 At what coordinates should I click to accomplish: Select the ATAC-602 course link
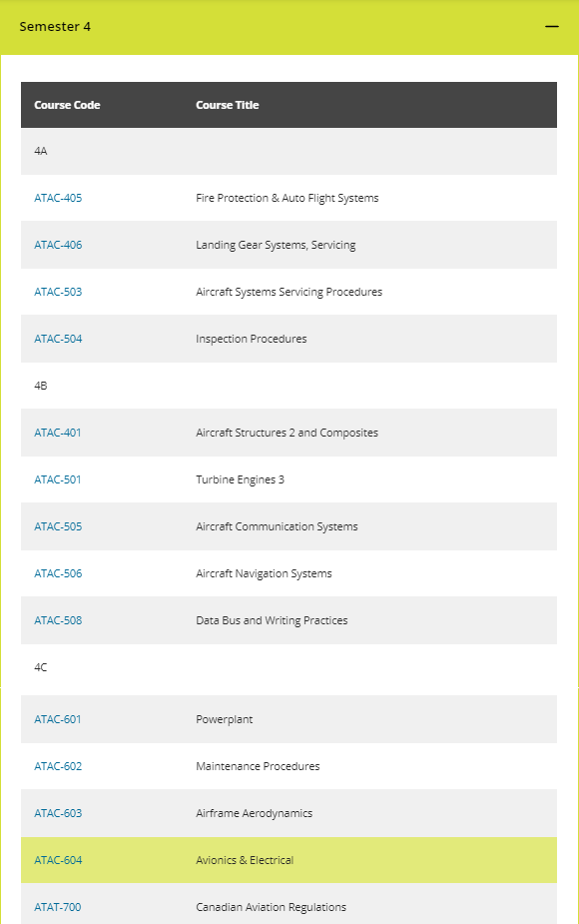point(58,766)
